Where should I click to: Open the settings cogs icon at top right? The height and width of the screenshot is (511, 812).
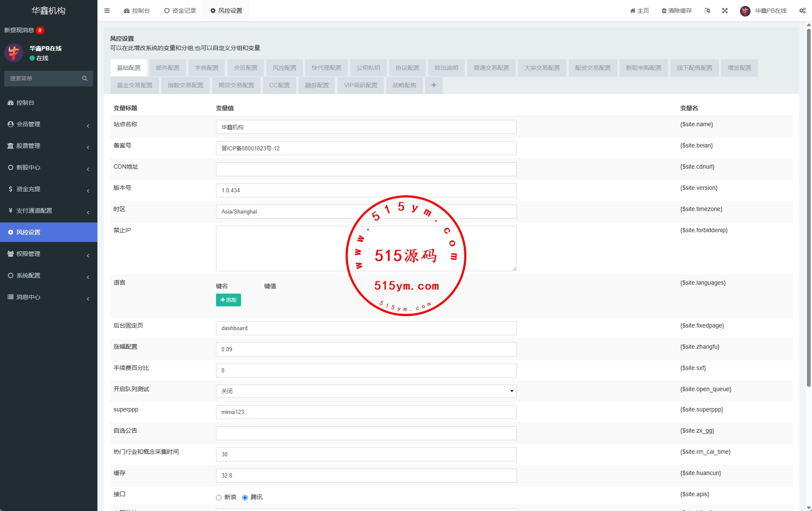[802, 11]
